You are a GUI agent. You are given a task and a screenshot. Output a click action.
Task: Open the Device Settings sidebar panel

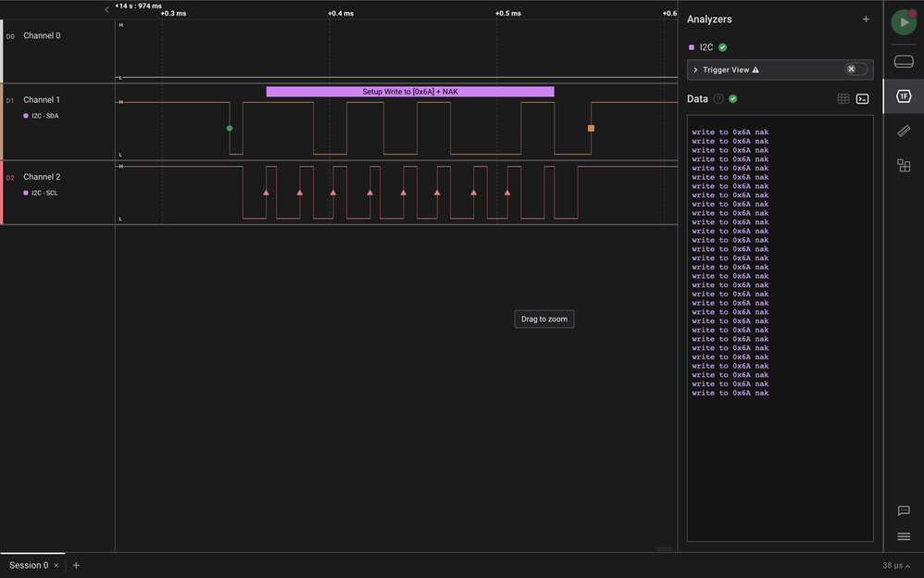[904, 61]
